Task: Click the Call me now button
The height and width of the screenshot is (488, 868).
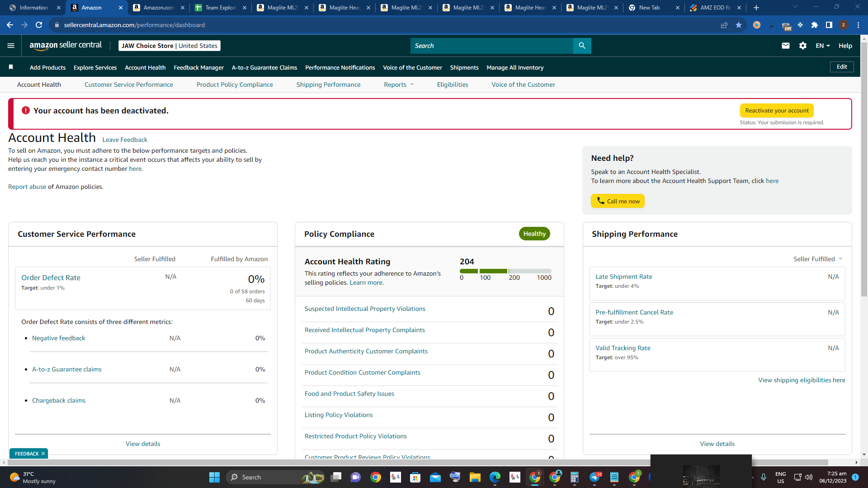Action: (x=618, y=201)
